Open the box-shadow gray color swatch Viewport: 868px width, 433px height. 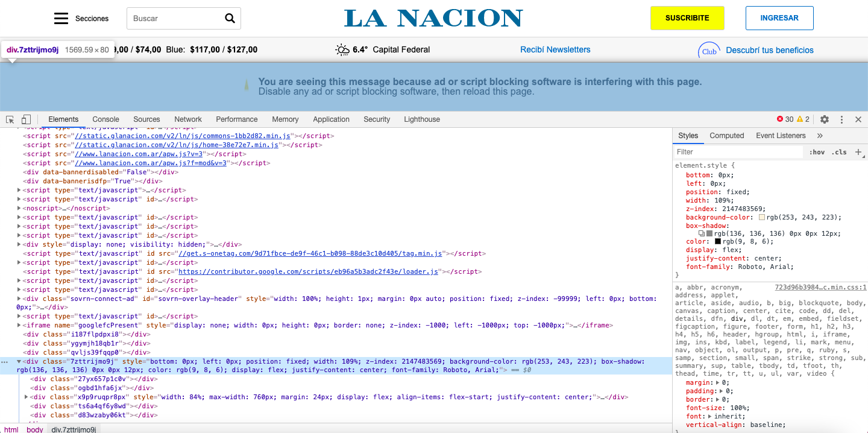[x=709, y=233]
